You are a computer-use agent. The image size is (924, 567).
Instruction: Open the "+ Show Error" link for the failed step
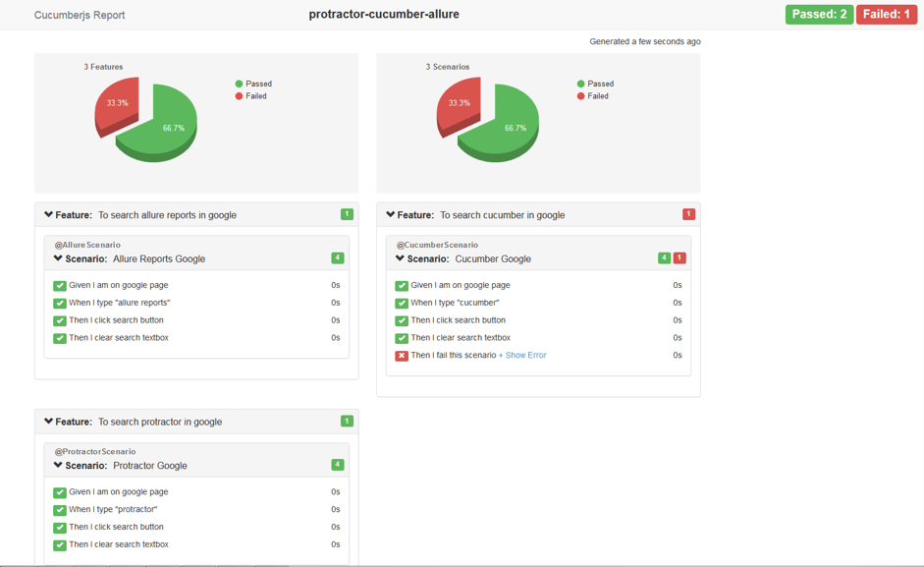tap(523, 356)
